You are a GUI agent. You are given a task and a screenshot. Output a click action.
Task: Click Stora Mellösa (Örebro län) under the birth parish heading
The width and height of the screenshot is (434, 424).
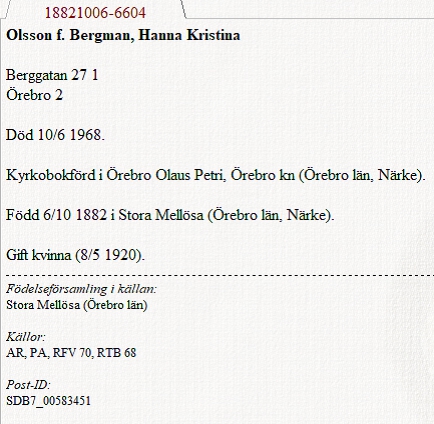point(77,305)
